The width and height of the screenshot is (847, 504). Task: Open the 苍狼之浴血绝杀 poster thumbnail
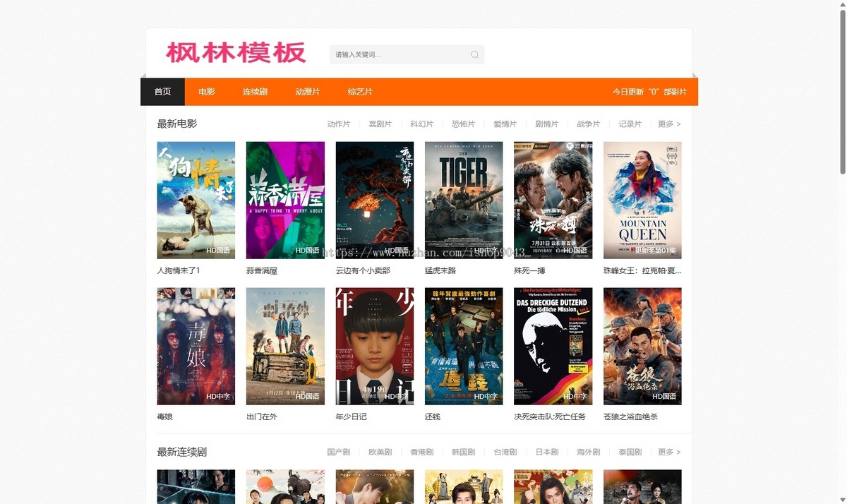point(642,347)
